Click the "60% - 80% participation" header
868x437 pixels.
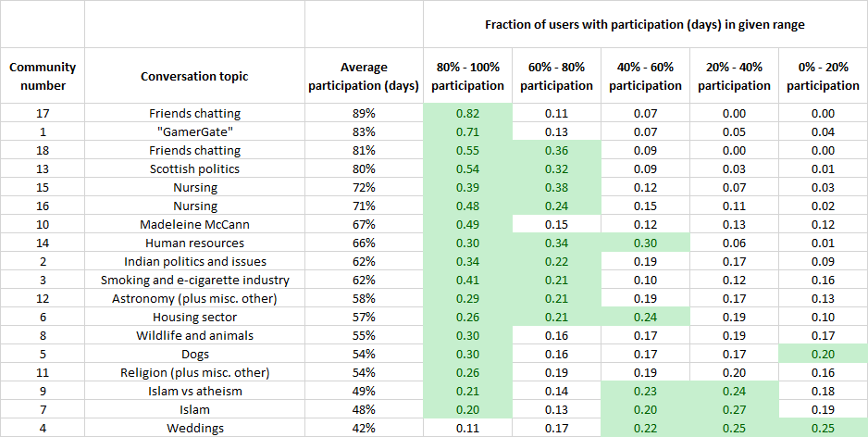pyautogui.click(x=556, y=76)
